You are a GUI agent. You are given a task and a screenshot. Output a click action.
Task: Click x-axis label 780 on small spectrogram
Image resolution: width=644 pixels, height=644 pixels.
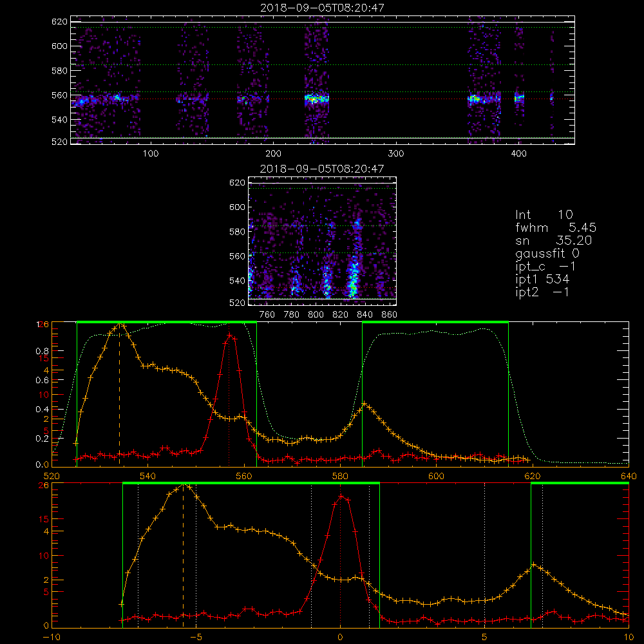(x=292, y=315)
